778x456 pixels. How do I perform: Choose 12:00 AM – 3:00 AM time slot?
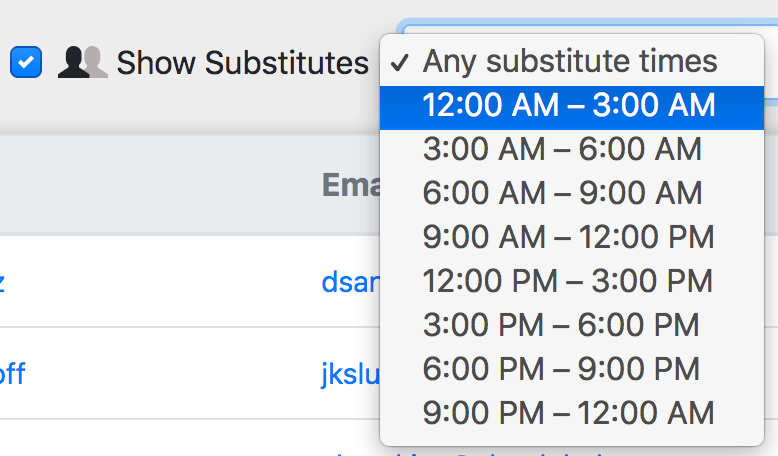[569, 105]
